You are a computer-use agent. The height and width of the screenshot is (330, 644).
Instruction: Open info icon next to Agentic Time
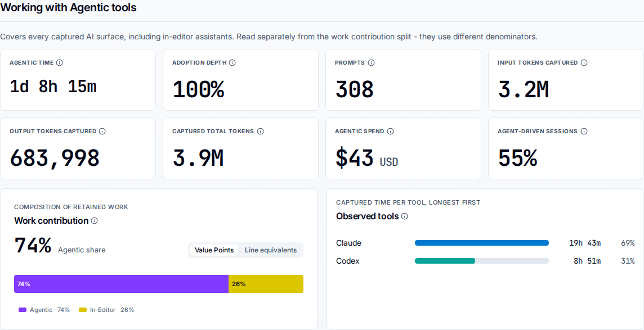(x=59, y=63)
